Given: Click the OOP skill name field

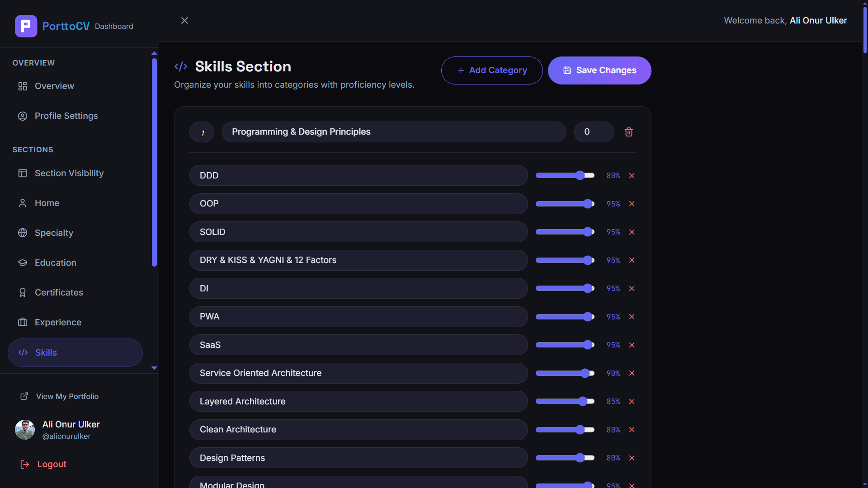Looking at the screenshot, I should (x=359, y=204).
